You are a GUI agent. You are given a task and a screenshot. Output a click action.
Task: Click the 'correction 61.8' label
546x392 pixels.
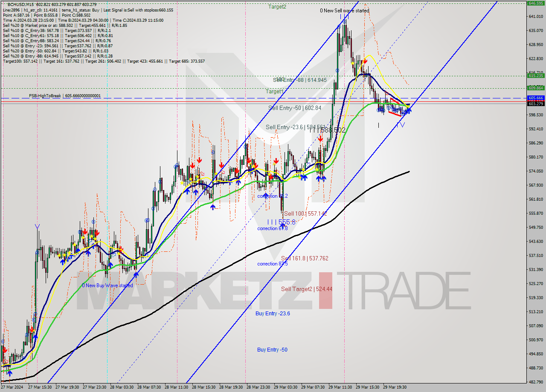[x=273, y=228]
